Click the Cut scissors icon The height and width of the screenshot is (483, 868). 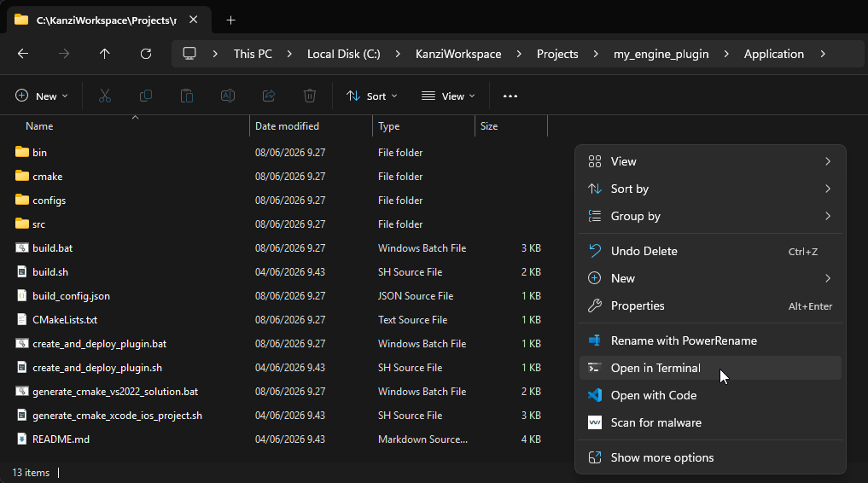[x=105, y=96]
